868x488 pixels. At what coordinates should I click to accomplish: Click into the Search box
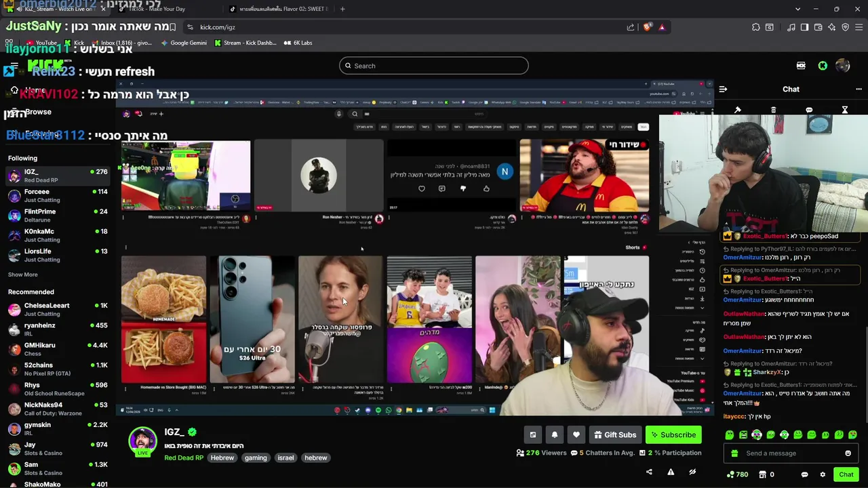point(434,66)
